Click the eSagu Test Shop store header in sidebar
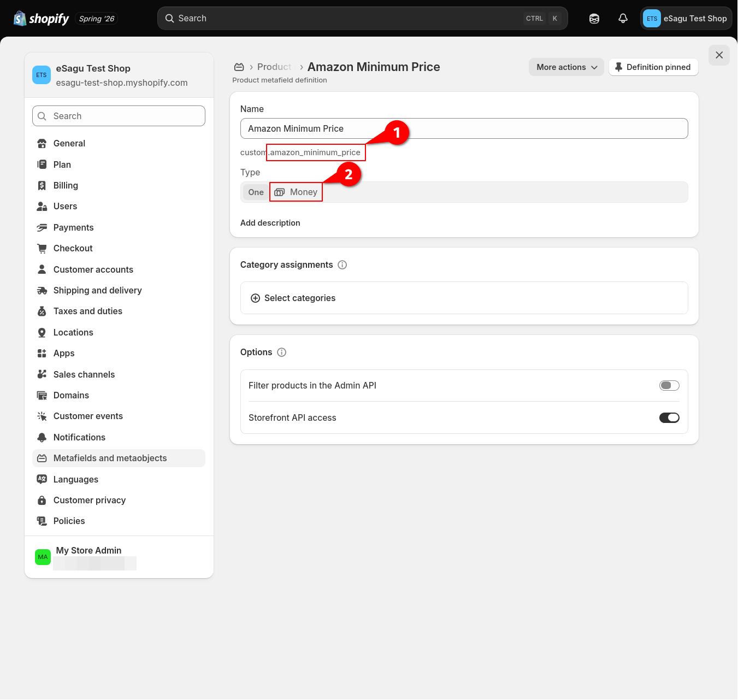The height and width of the screenshot is (700, 738). pyautogui.click(x=119, y=75)
